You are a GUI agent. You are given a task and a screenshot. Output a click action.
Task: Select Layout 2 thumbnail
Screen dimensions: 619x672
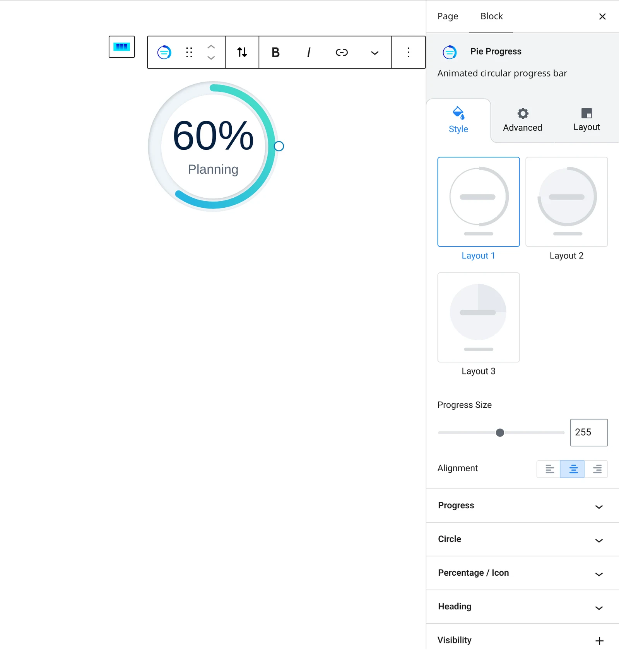click(x=566, y=202)
